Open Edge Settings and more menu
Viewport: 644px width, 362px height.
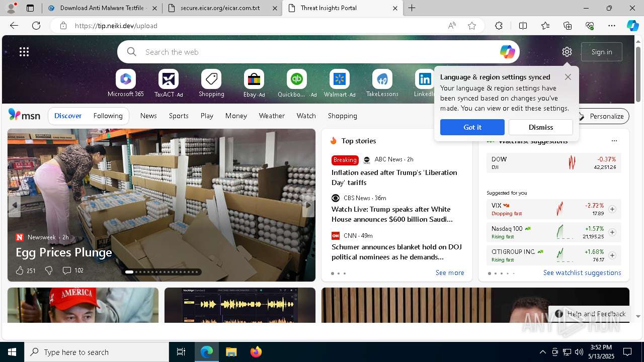pos(612,26)
